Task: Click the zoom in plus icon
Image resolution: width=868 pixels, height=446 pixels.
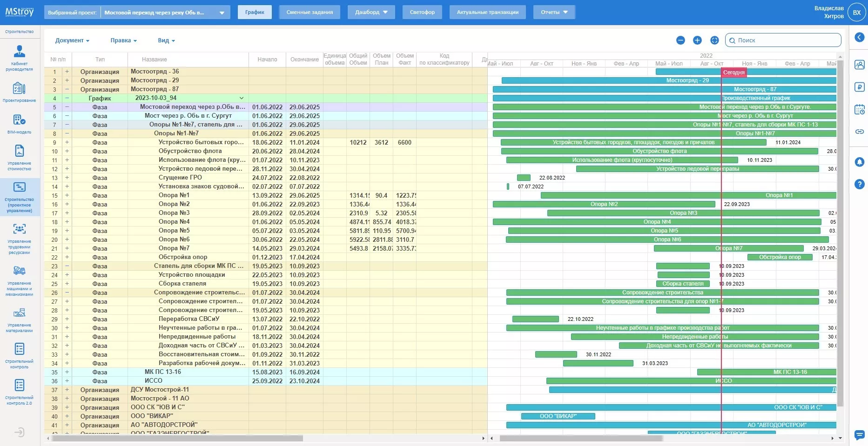Action: point(697,40)
